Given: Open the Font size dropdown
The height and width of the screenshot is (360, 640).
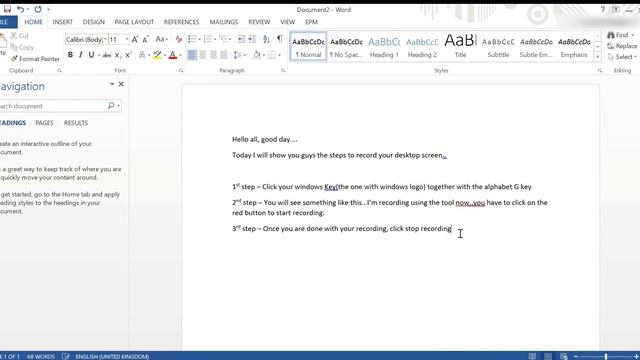Looking at the screenshot, I should click(127, 39).
